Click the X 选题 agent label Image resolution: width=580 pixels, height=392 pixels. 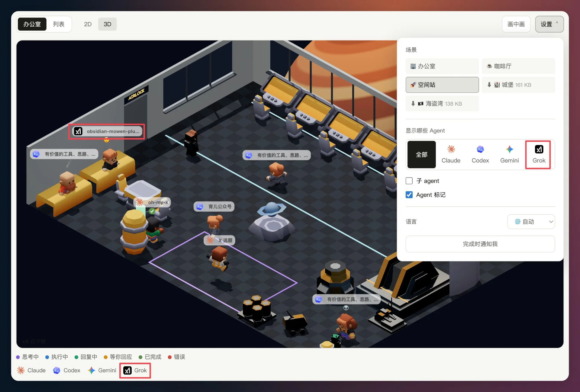point(220,240)
